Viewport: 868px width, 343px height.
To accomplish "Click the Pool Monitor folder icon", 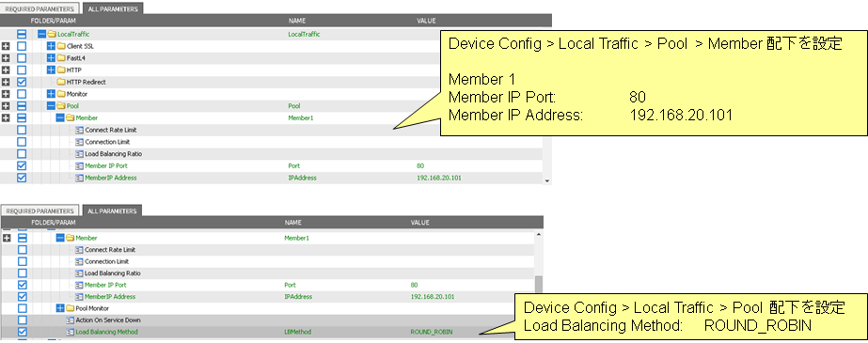I will [x=70, y=308].
